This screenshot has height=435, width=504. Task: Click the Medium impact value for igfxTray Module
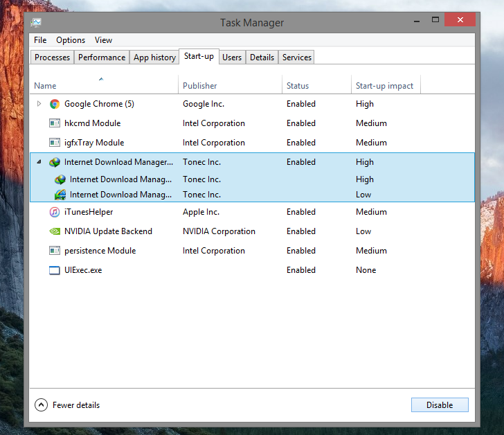371,143
